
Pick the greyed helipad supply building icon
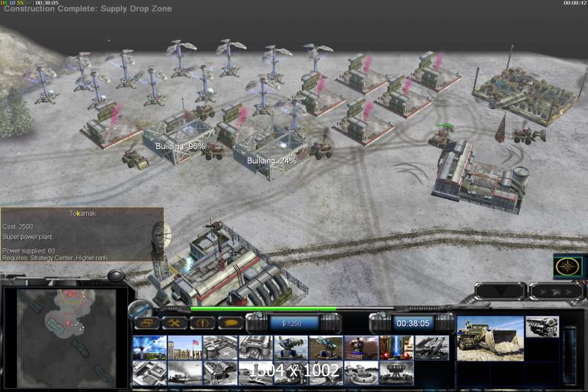tap(220, 348)
